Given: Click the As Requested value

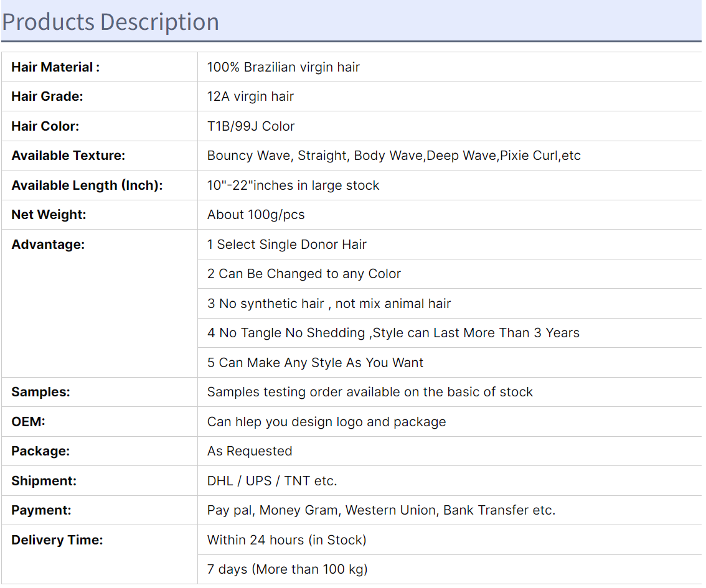Looking at the screenshot, I should coord(250,450).
